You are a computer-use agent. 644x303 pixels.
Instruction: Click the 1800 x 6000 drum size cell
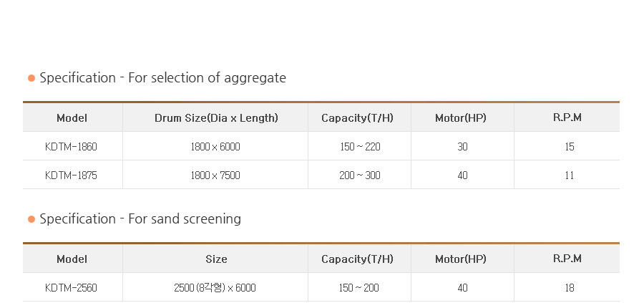click(x=215, y=147)
